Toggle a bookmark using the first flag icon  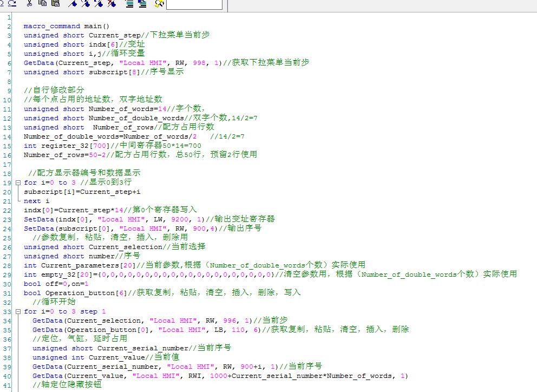coord(73,4)
